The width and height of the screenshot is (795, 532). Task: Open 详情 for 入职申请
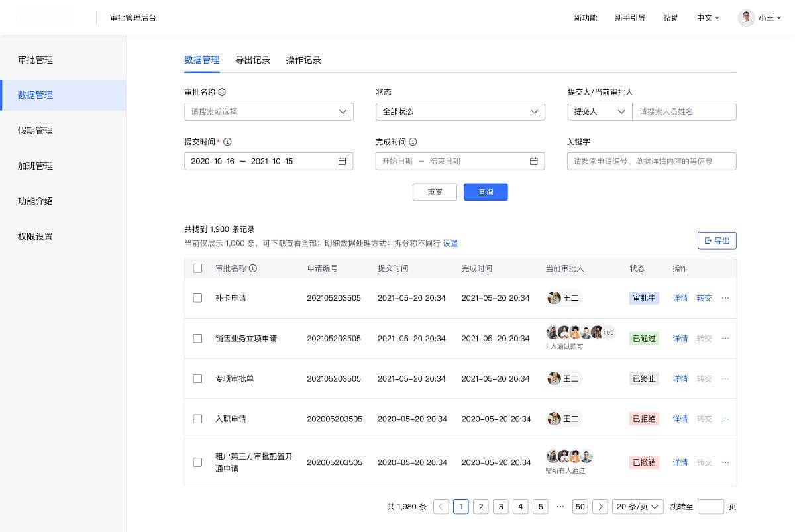click(680, 419)
